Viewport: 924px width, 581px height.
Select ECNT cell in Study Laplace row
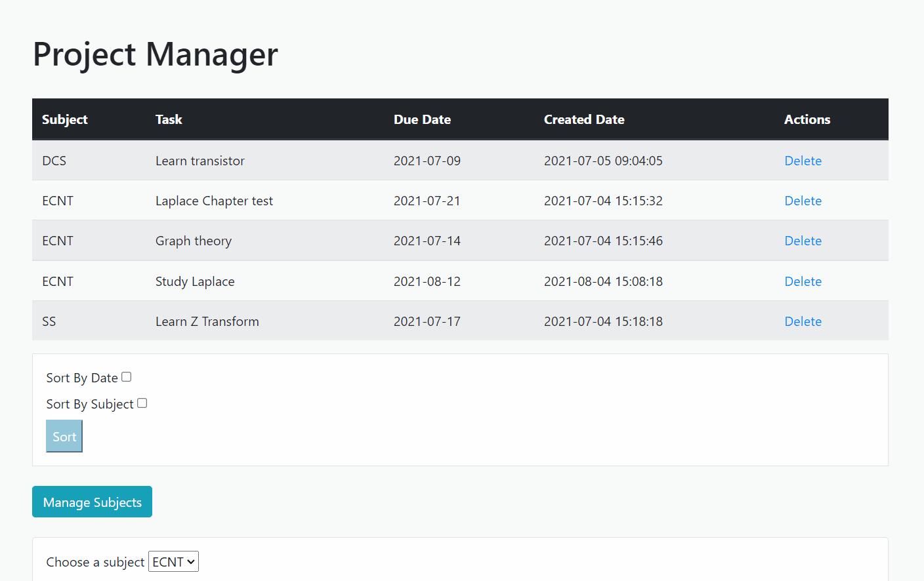[58, 281]
